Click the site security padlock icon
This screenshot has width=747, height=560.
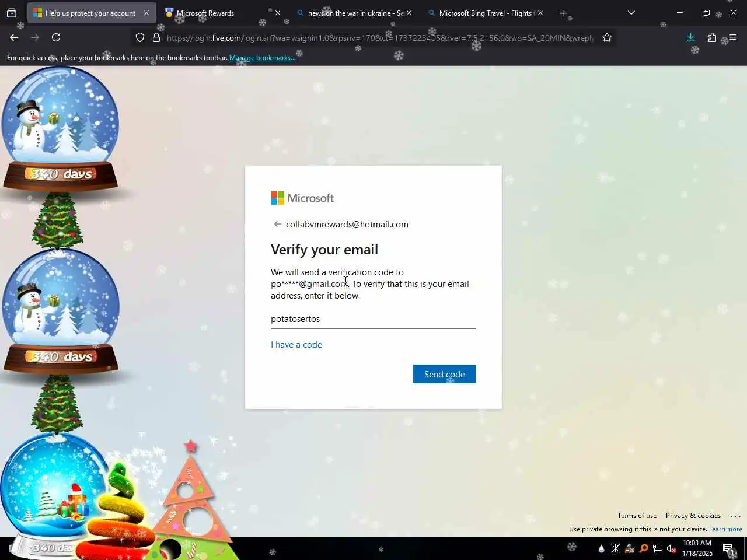click(156, 37)
